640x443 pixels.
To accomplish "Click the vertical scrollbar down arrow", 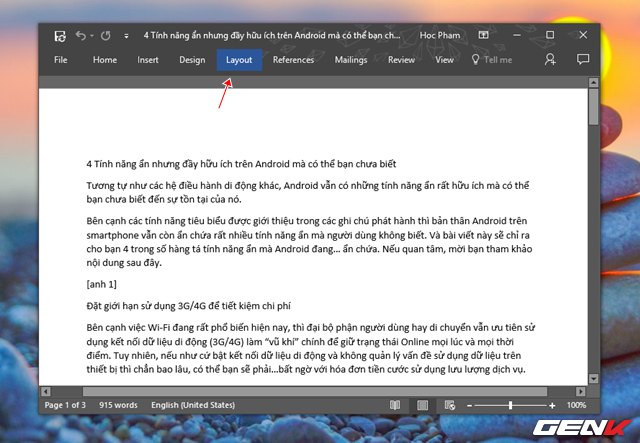I will pos(593,379).
